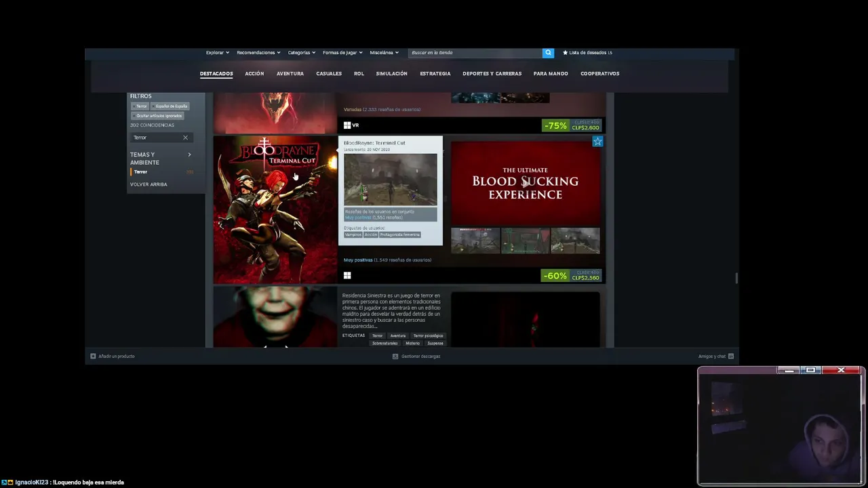Open the Formas de jugar dropdown
Screen dimensions: 868x488
tap(342, 53)
